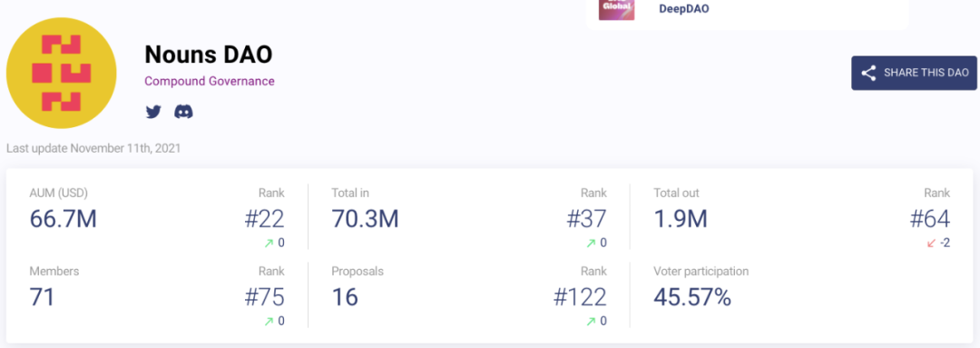
Task: Click the #122 proposals rank
Action: pos(580,297)
